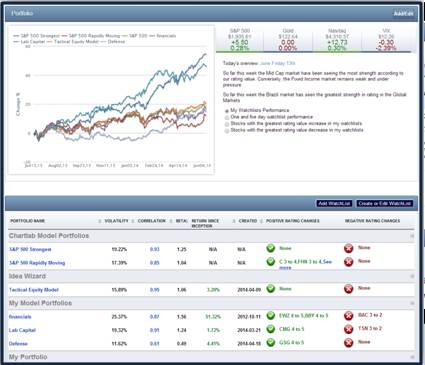The width and height of the screenshot is (425, 365).
Task: Select the S&P 500 market ticker tab
Action: (x=239, y=40)
